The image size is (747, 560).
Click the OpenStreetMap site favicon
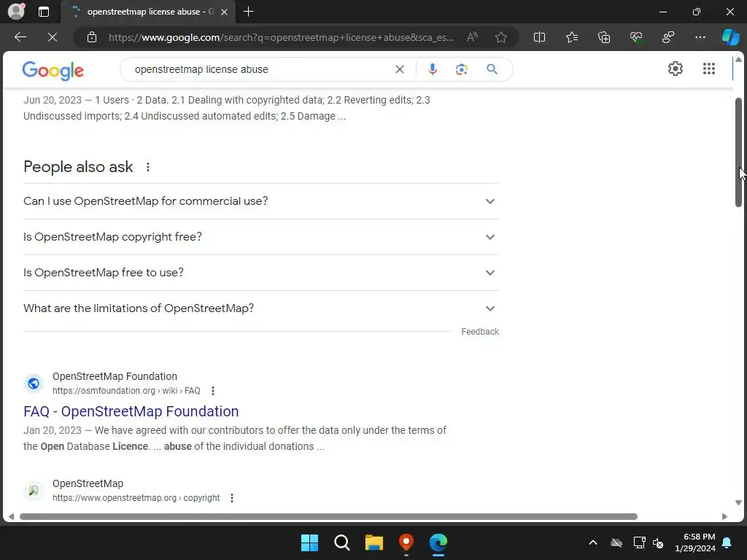pos(34,491)
